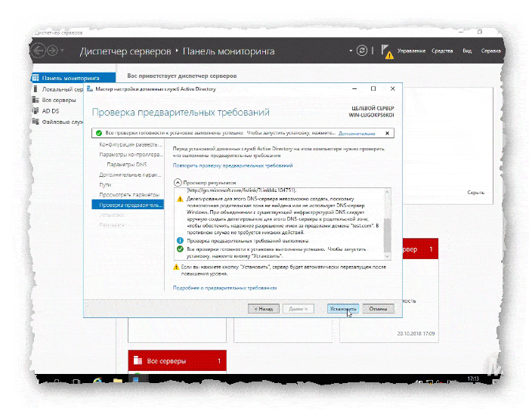Screen dimensions: 532x411
Task: Click the Все серверы sidebar icon
Action: coord(36,100)
